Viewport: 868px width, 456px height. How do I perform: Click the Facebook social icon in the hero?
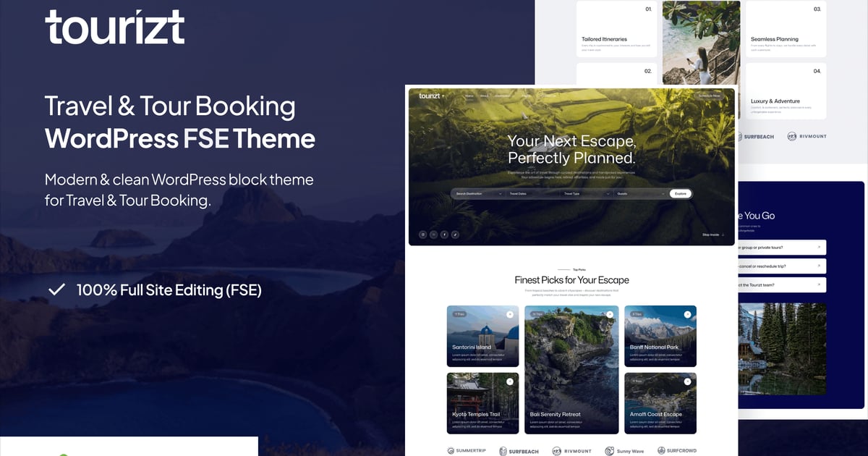pyautogui.click(x=444, y=235)
